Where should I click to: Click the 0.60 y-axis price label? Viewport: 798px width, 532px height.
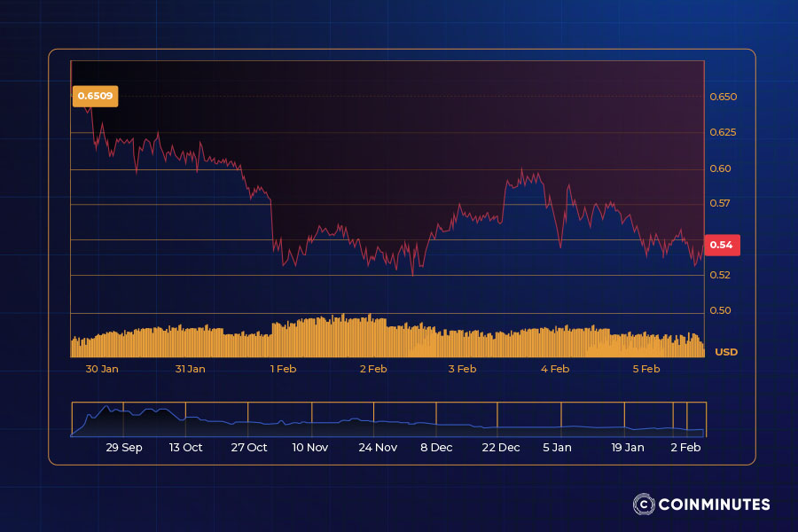720,168
